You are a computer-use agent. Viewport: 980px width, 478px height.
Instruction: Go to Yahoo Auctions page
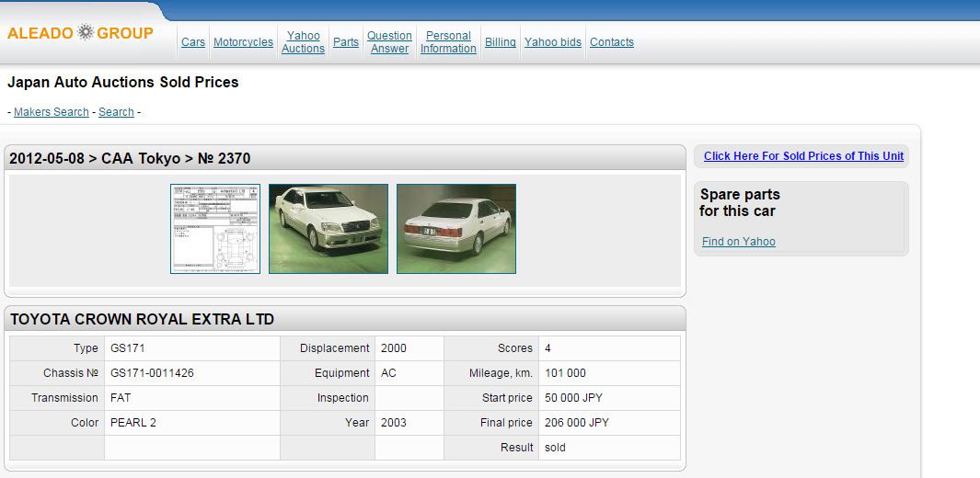point(303,42)
